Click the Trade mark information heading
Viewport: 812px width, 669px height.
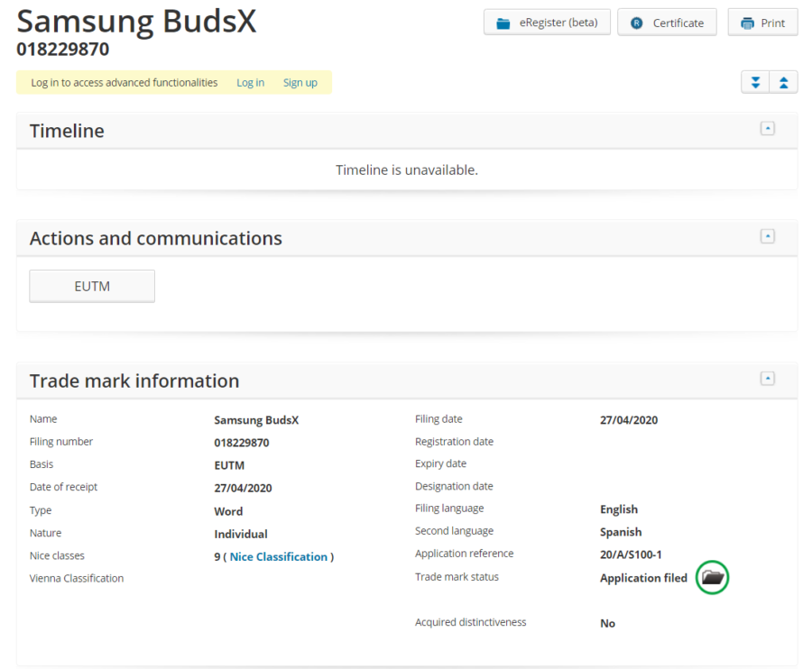[x=134, y=380]
